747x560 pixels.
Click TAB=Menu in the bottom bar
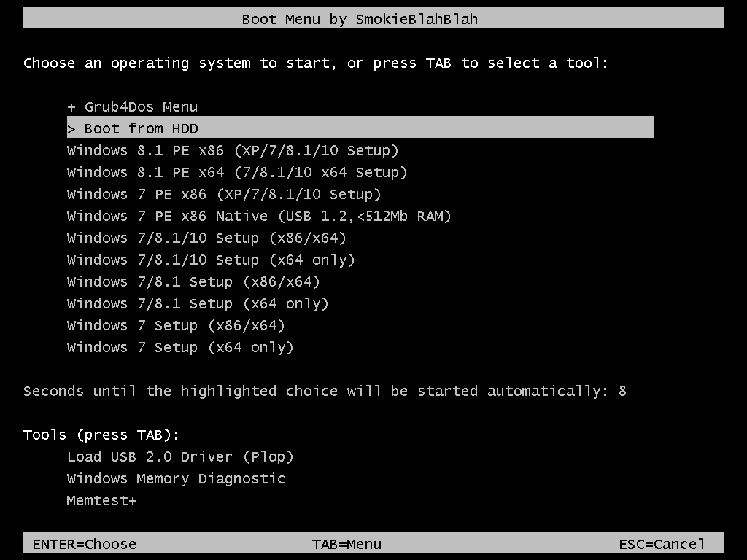coord(347,544)
